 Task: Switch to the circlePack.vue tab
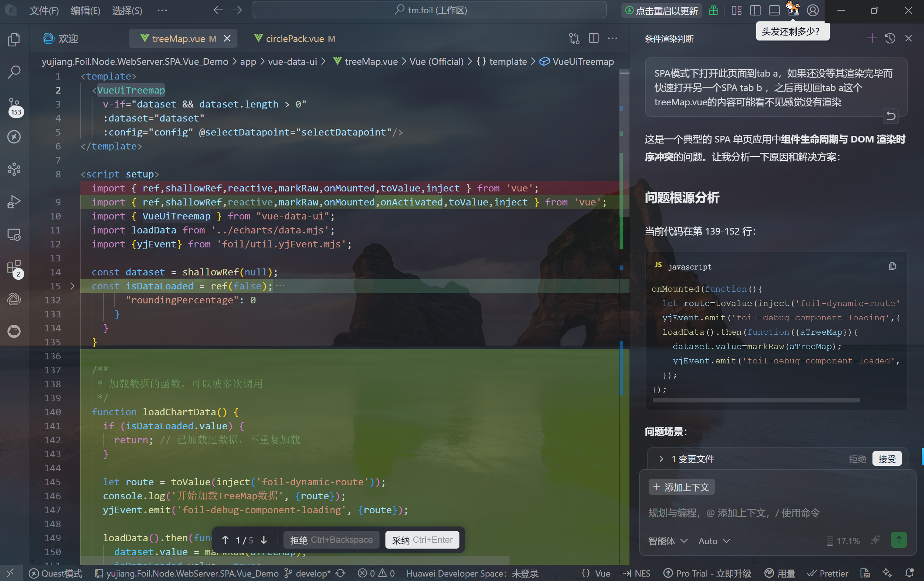pyautogui.click(x=295, y=38)
